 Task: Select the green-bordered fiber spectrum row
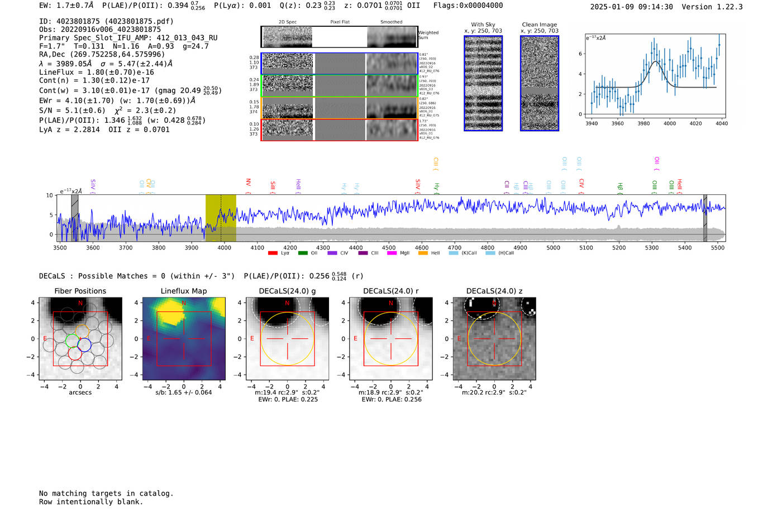(x=339, y=85)
